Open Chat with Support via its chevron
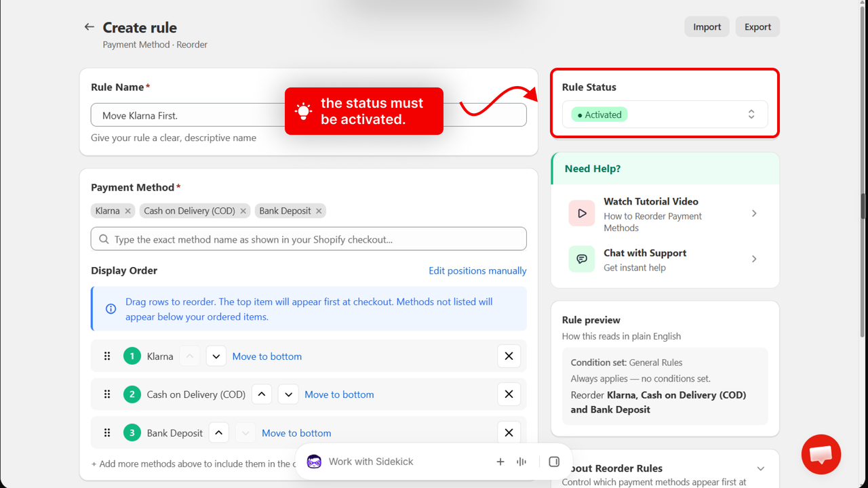This screenshot has height=488, width=868. click(x=754, y=259)
